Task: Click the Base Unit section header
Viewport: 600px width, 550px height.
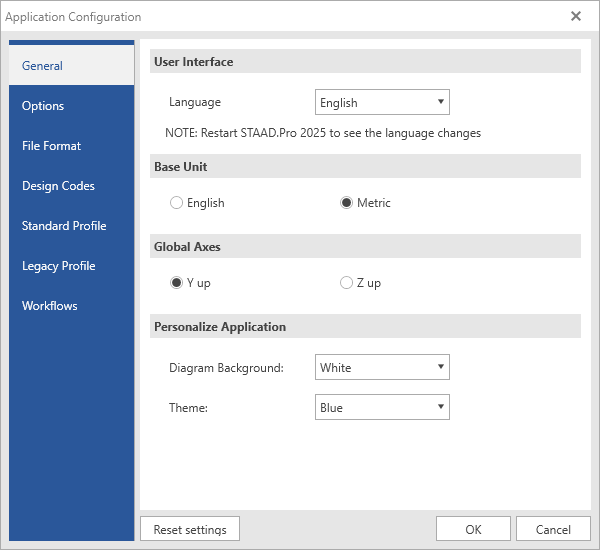Action: 365,166
